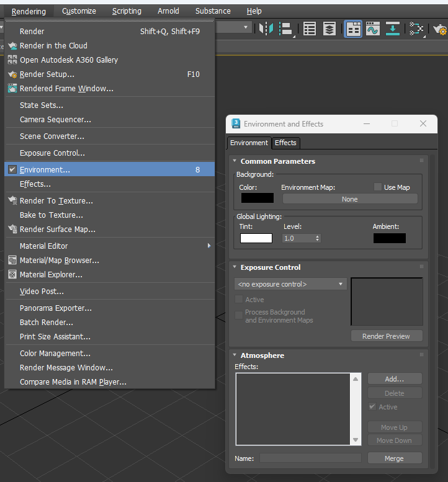Click the Mirror tool icon in toolbar
Image resolution: width=448 pixels, height=482 pixels.
[266, 29]
